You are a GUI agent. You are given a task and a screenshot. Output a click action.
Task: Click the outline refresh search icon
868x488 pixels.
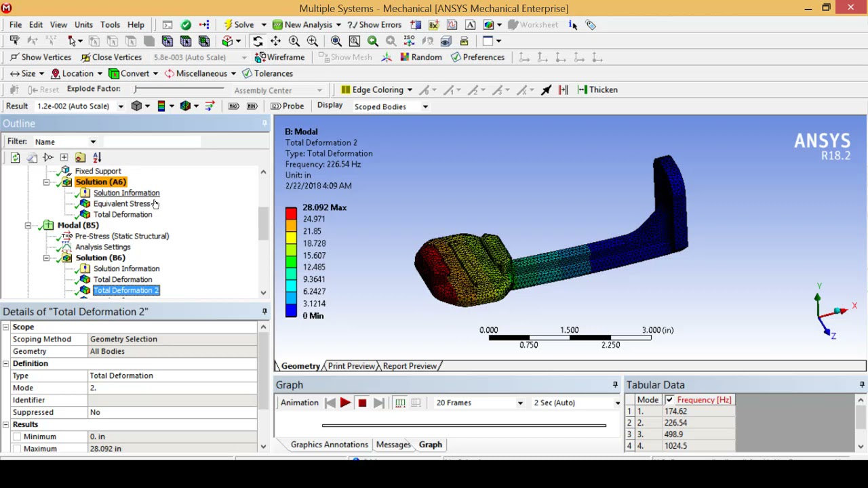click(x=15, y=157)
